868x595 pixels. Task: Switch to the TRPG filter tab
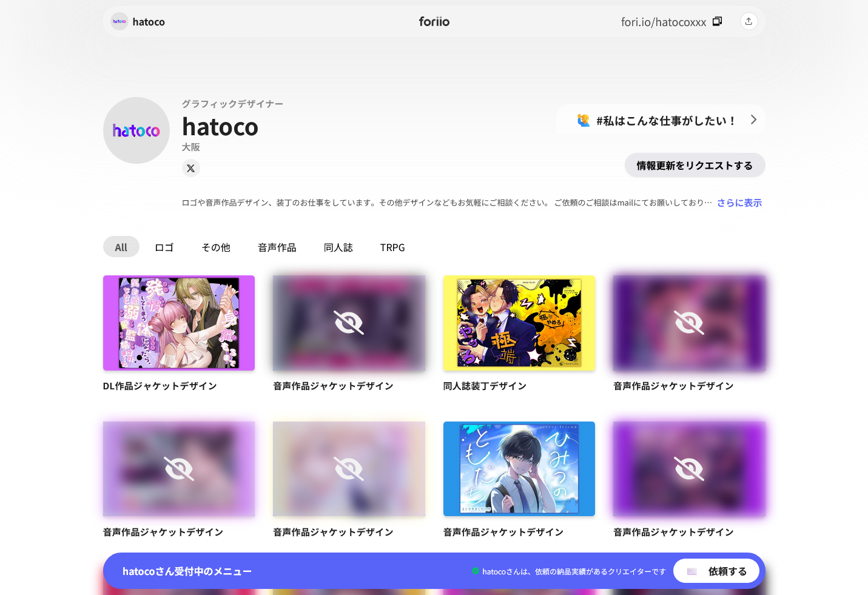(392, 247)
